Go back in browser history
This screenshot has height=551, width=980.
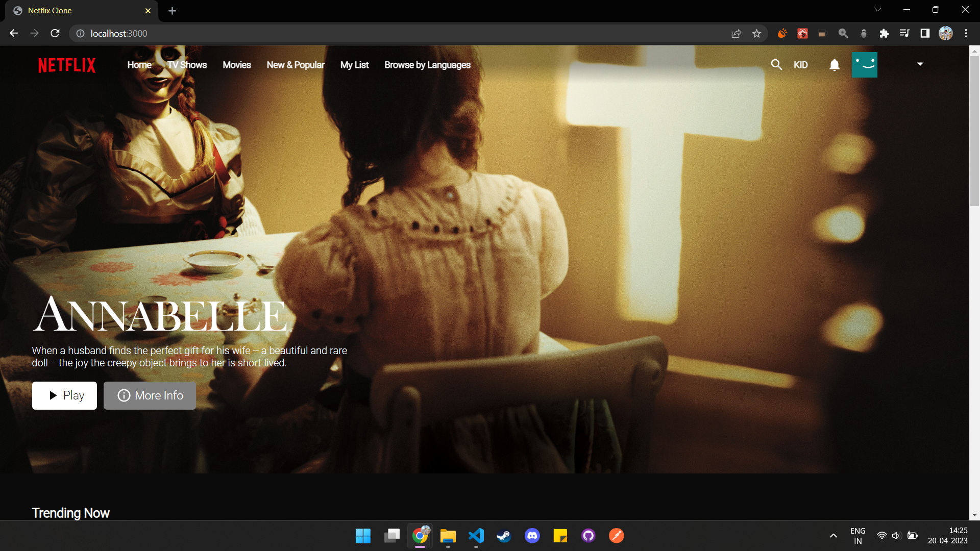[x=14, y=33]
